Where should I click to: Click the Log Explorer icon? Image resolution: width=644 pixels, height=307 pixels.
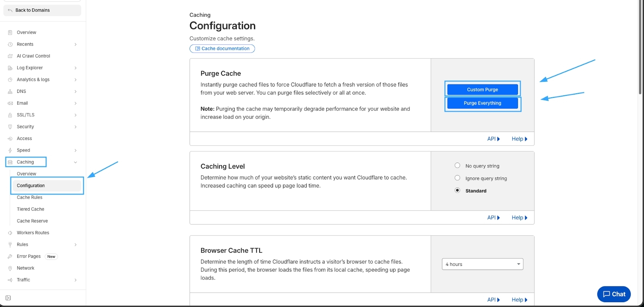(10, 68)
